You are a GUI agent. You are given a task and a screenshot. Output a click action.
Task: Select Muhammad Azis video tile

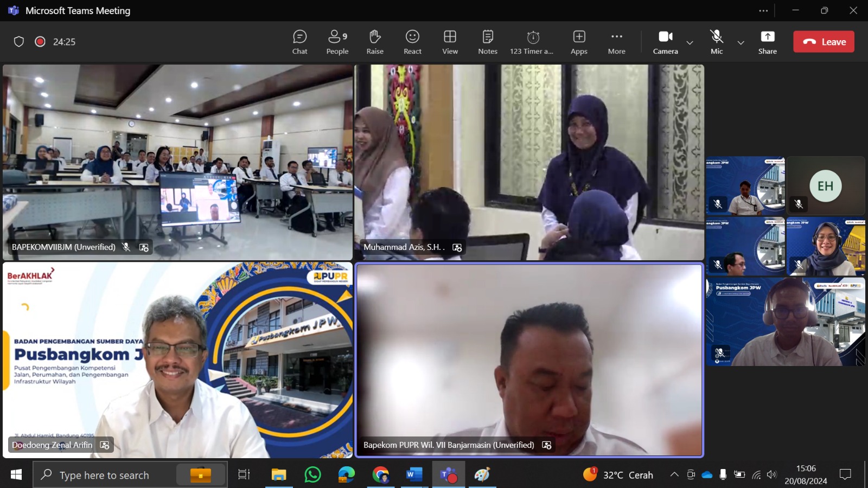pyautogui.click(x=529, y=162)
